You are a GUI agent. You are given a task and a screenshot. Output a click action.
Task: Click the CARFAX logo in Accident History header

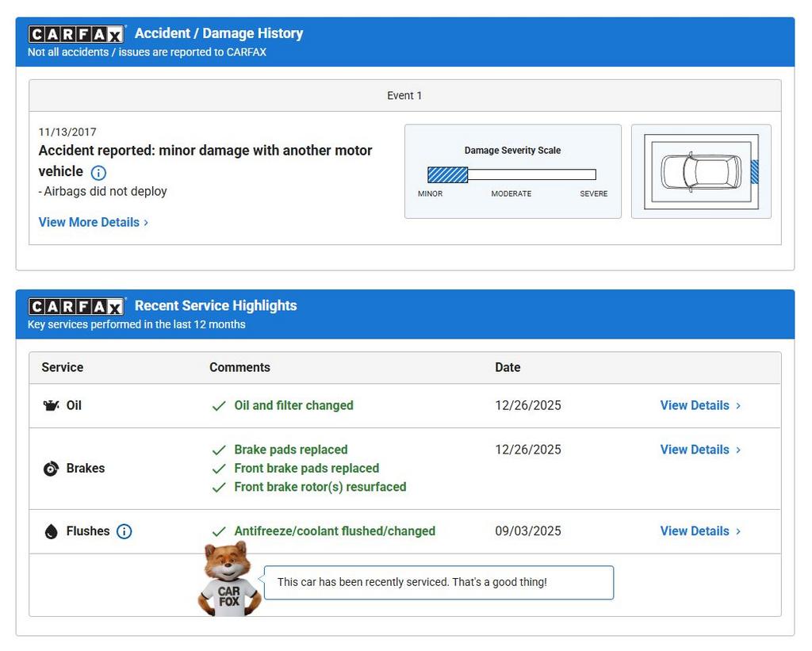[76, 34]
